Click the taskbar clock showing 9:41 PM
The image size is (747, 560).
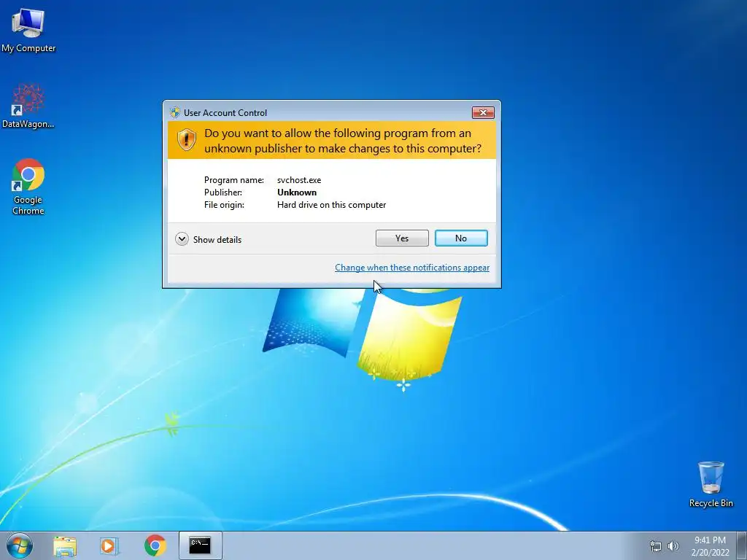click(710, 546)
